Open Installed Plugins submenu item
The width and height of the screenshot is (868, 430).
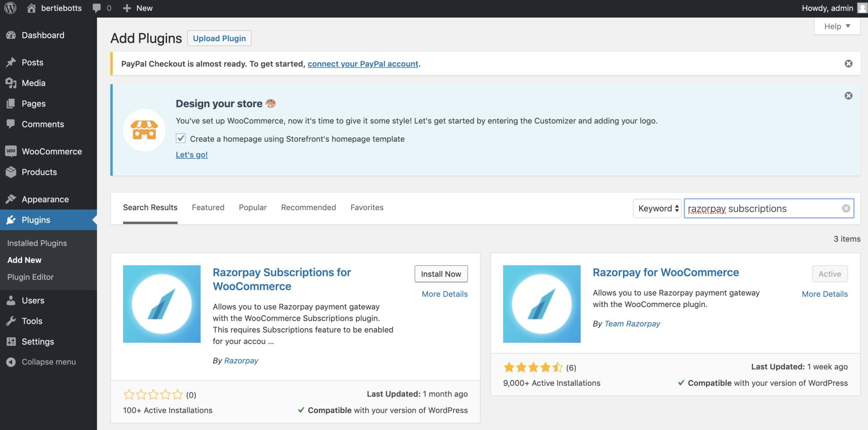point(37,243)
